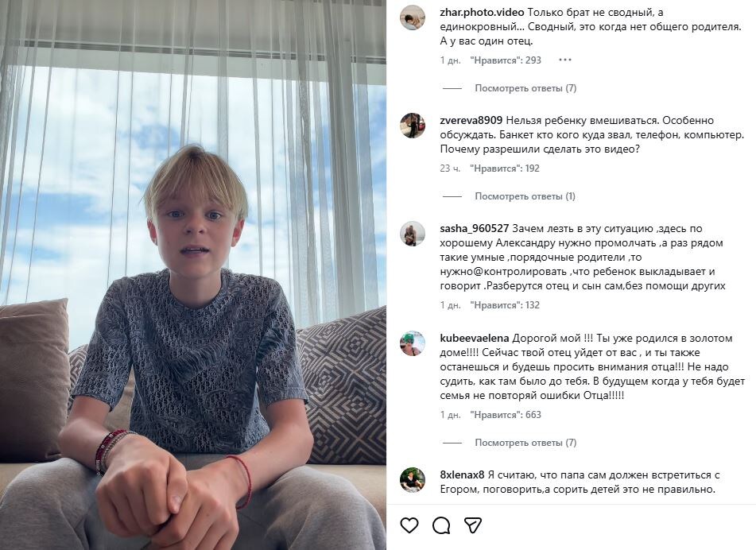
Task: Open sasha_960527 profile avatar
Action: (x=412, y=234)
